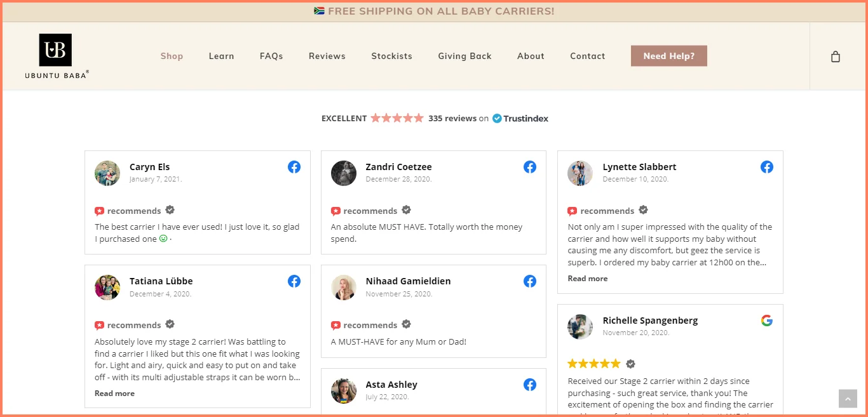Click the name Caryn Els
868x417 pixels.
pos(150,167)
